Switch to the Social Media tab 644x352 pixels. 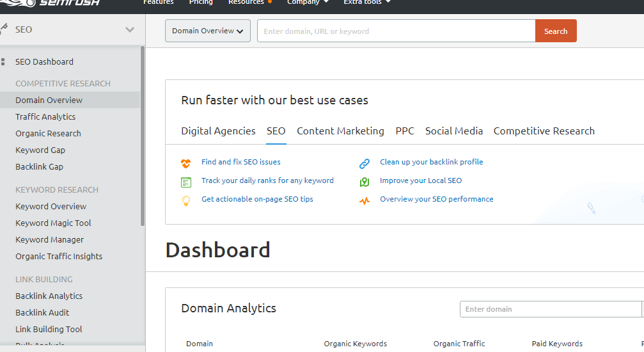[x=454, y=131]
